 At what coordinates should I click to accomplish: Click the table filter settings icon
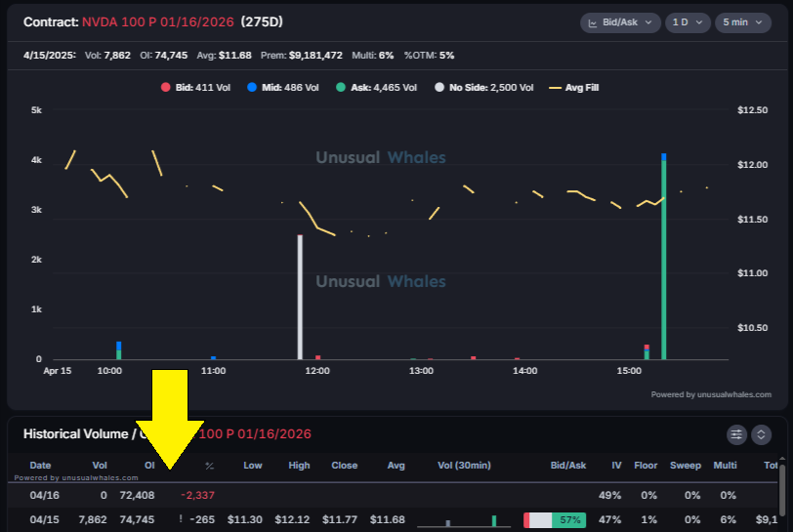[x=736, y=434]
